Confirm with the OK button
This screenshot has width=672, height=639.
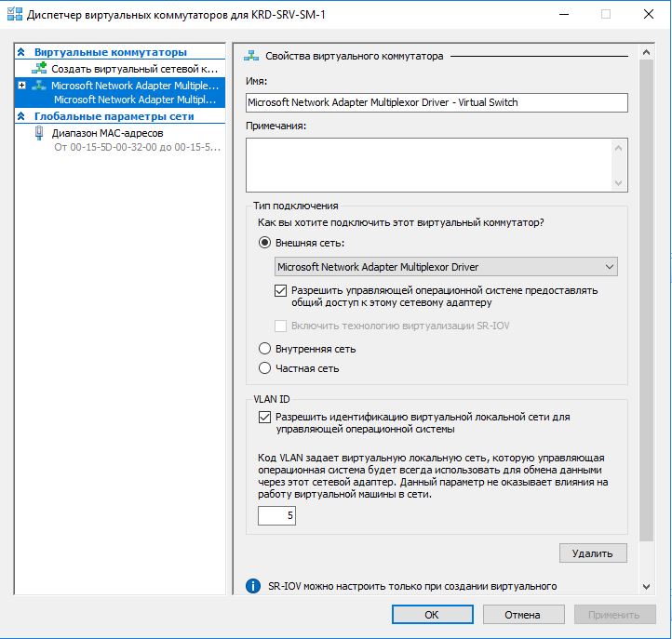point(433,615)
